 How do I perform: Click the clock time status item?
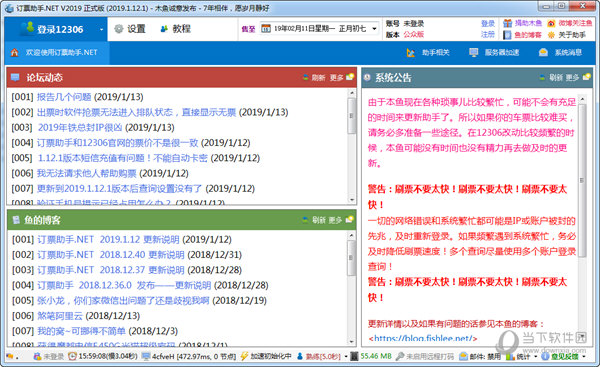[x=102, y=356]
